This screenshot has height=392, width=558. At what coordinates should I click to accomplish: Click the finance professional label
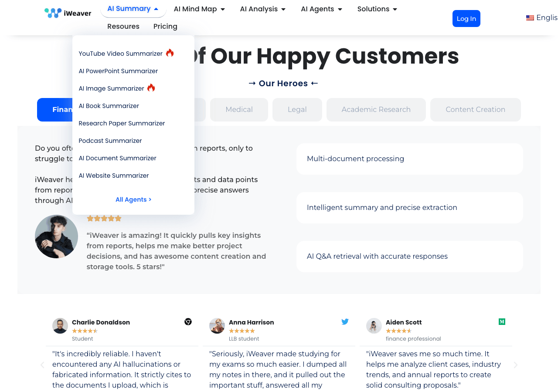tap(413, 339)
